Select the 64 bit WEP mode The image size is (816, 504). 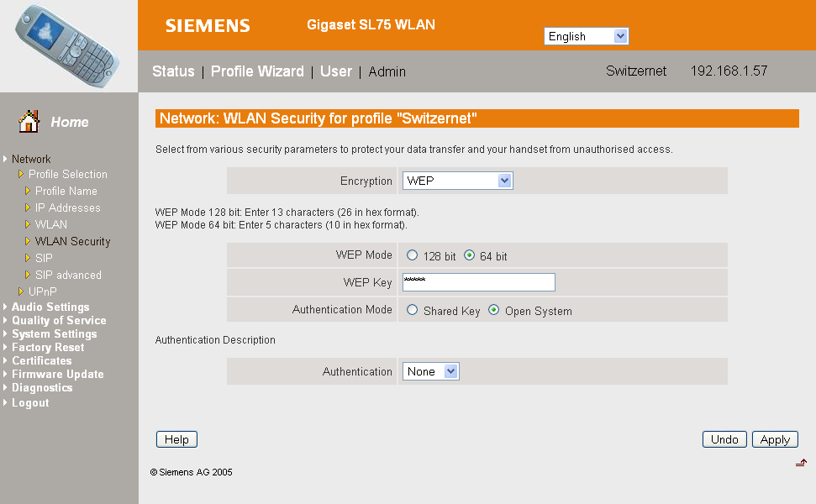470,255
